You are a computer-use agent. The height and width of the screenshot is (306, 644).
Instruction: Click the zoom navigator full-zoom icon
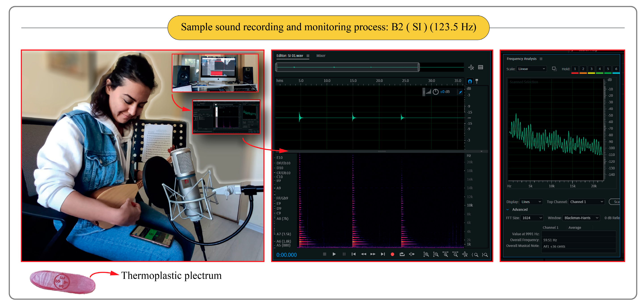471,67
